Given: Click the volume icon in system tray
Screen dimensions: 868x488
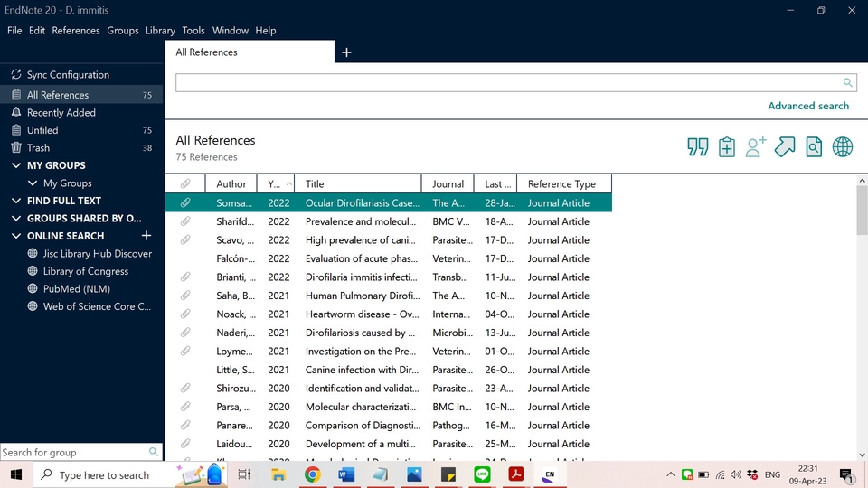Looking at the screenshot, I should (736, 474).
